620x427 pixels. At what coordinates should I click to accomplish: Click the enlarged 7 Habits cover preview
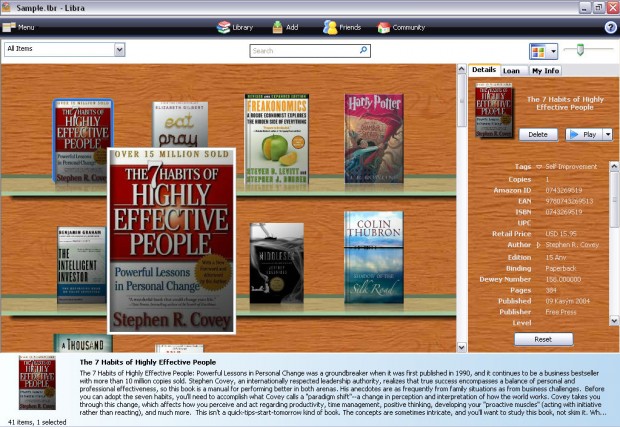[x=172, y=241]
